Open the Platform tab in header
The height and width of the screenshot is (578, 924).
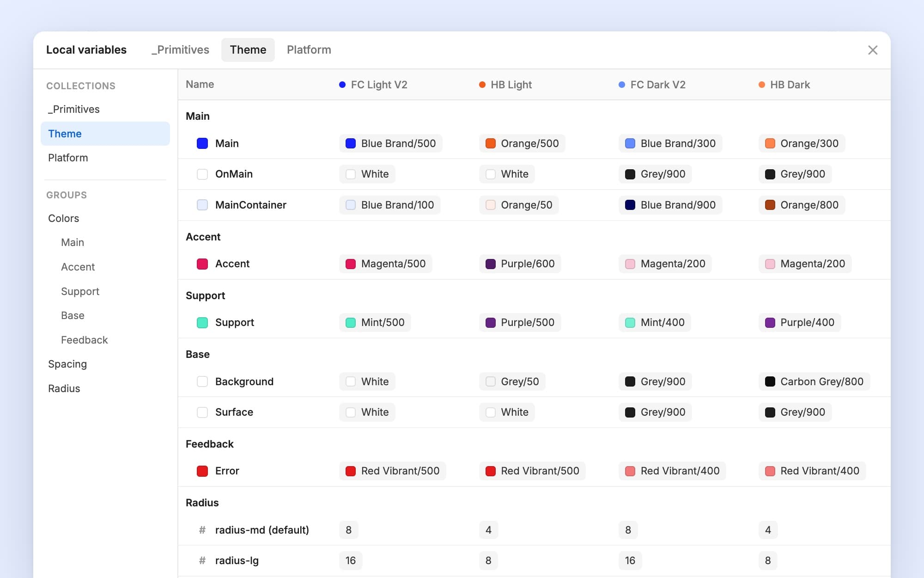pyautogui.click(x=309, y=50)
